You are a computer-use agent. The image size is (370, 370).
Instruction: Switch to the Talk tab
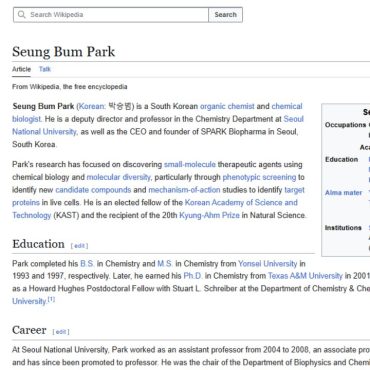click(x=45, y=69)
